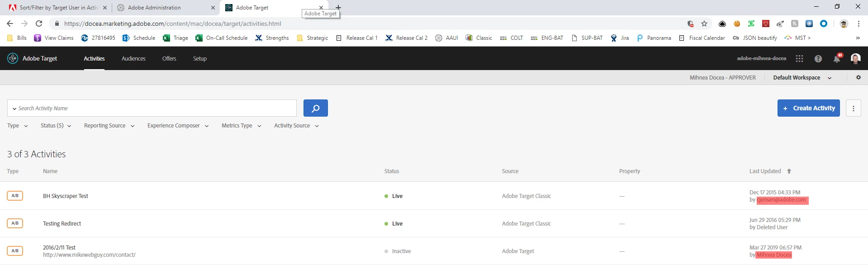The height and width of the screenshot is (278, 868).
Task: Click the Mihnea Docea - APPROVER label
Action: pyautogui.click(x=722, y=78)
